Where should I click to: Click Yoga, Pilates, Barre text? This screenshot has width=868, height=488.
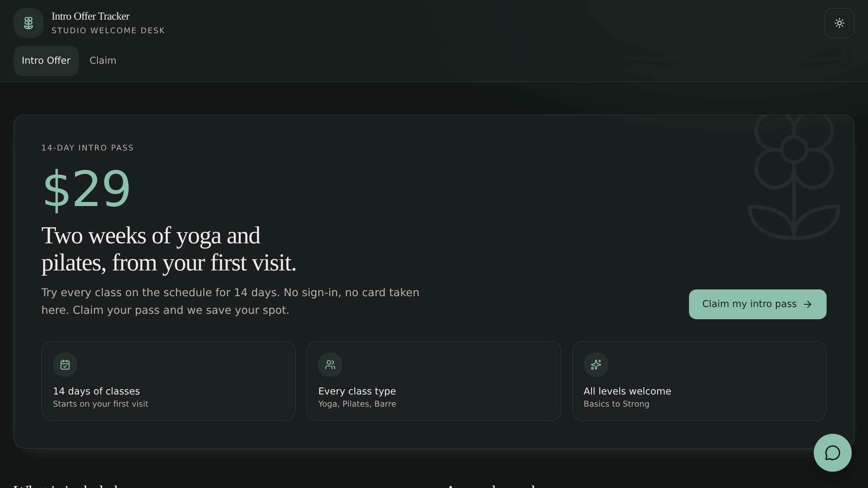point(357,404)
